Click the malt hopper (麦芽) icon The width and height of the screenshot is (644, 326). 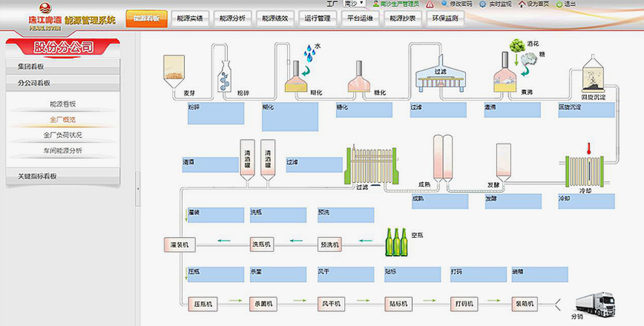[173, 70]
